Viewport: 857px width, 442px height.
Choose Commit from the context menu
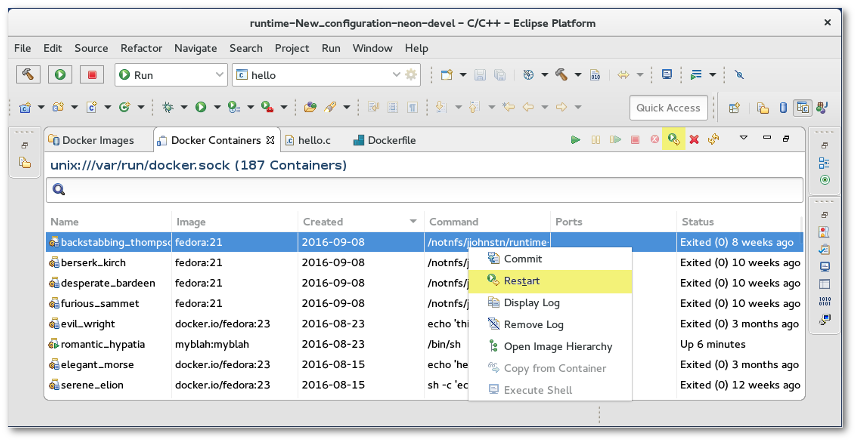pos(550,259)
